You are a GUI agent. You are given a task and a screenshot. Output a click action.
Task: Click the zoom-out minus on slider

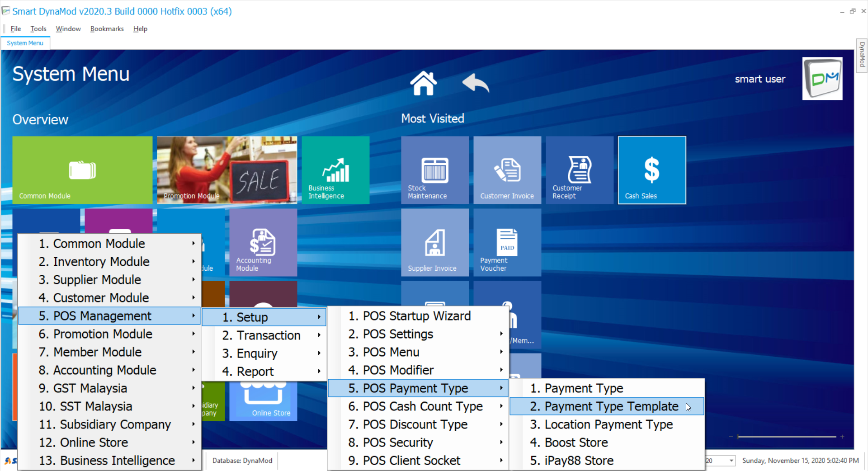pos(731,437)
